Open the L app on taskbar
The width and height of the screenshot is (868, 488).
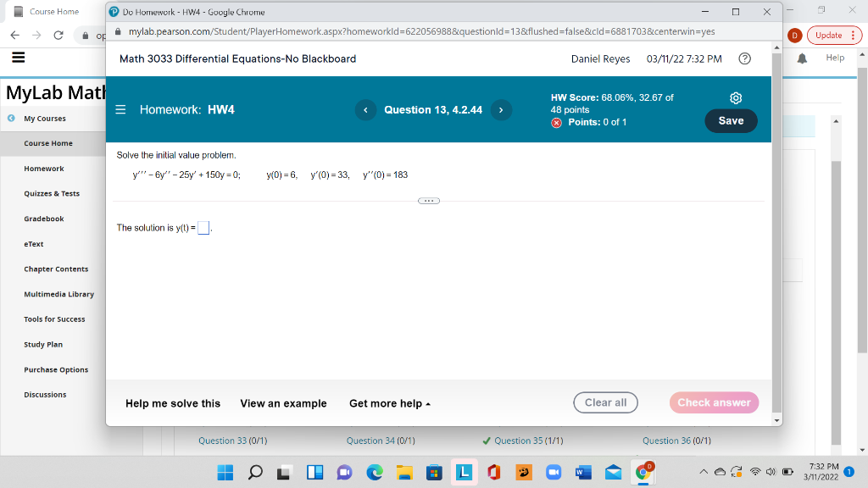tap(464, 472)
